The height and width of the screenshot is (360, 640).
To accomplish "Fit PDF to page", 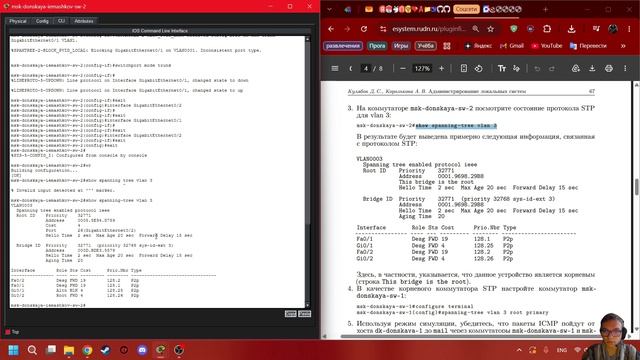I will [x=464, y=69].
